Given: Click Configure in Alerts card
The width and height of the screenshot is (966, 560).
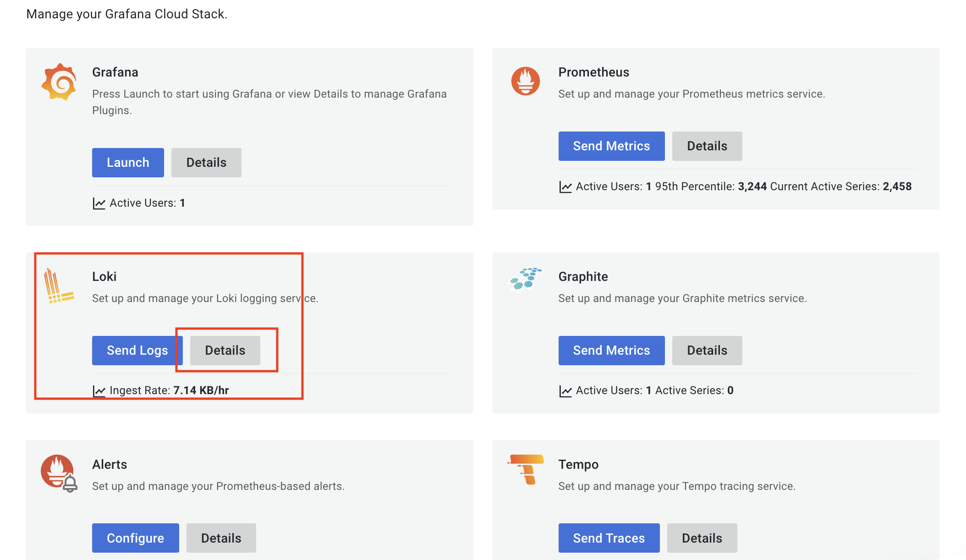Looking at the screenshot, I should [x=135, y=538].
